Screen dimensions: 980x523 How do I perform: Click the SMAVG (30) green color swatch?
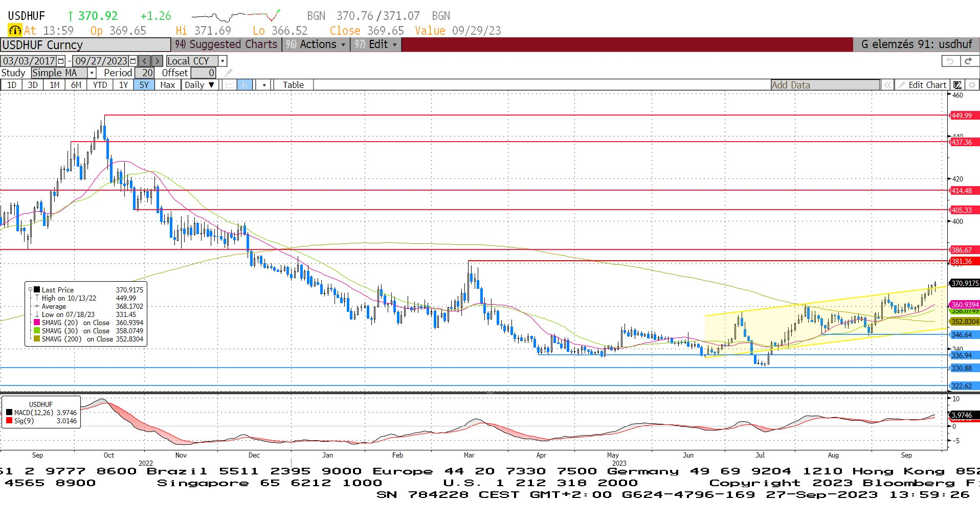click(x=37, y=331)
